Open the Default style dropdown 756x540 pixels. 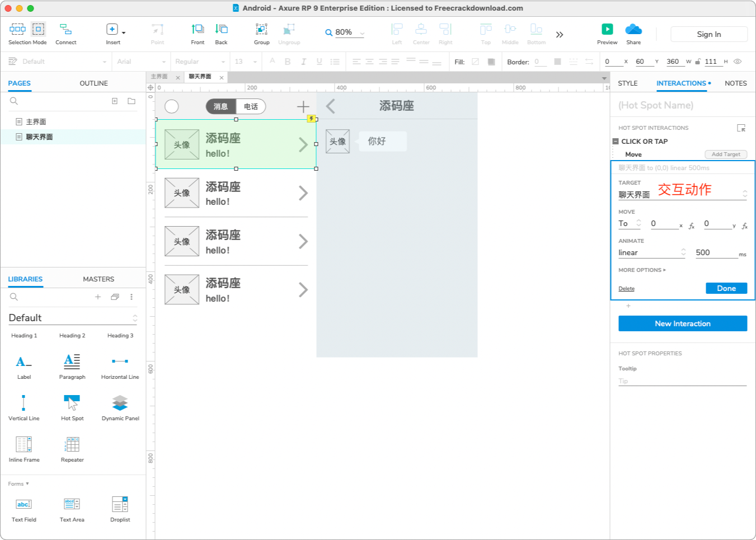[105, 62]
